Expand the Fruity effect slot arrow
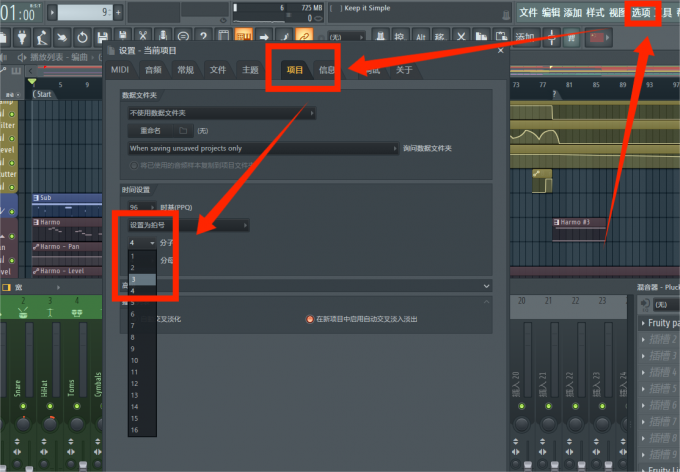680x472 pixels. tap(643, 323)
